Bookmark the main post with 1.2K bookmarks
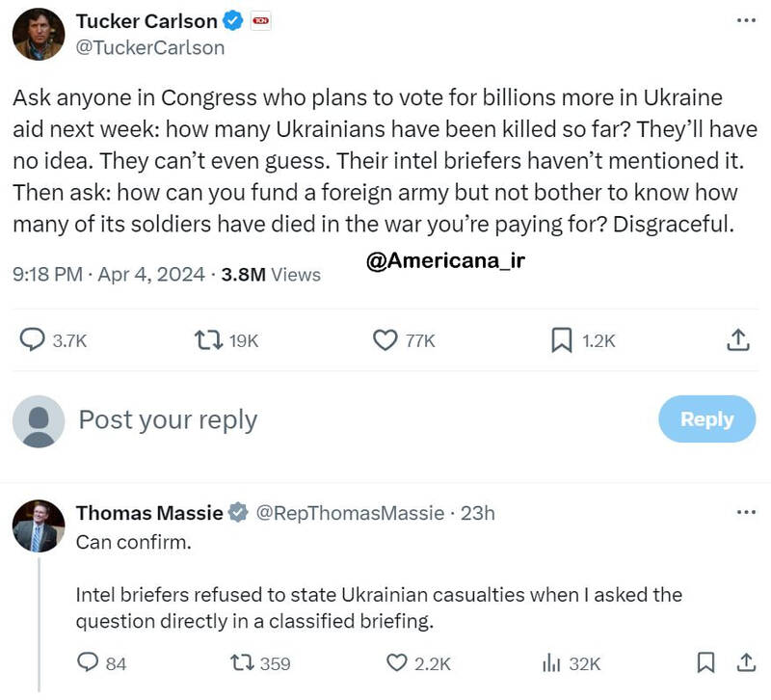Image resolution: width=771 pixels, height=700 pixels. pos(562,339)
